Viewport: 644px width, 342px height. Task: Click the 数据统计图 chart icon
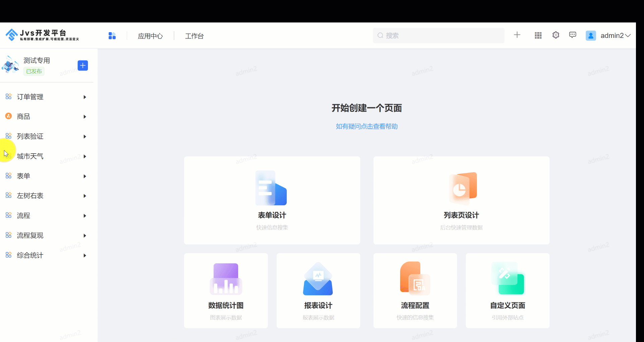coord(225,279)
